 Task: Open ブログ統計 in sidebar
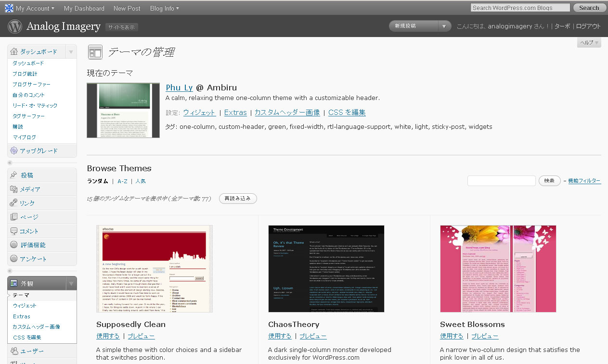click(25, 74)
